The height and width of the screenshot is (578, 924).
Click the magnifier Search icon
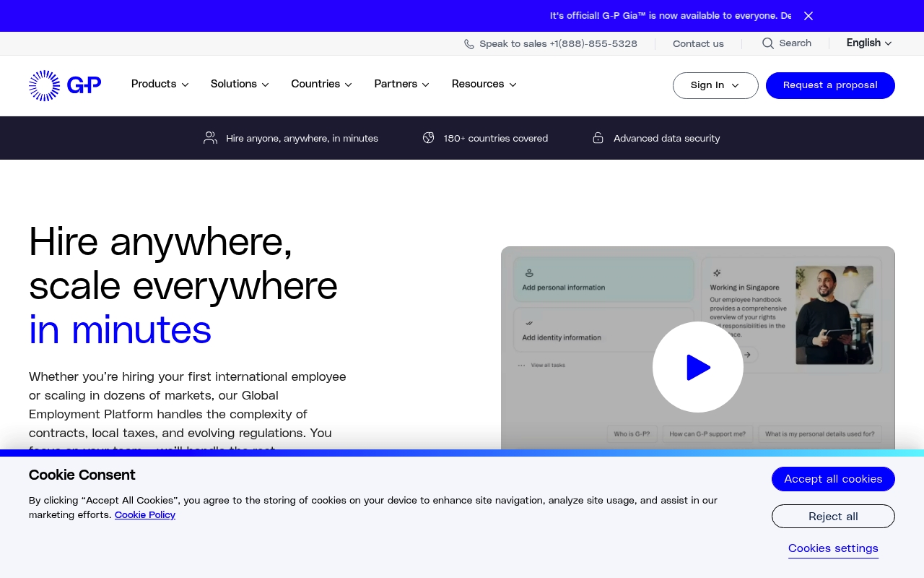[768, 43]
